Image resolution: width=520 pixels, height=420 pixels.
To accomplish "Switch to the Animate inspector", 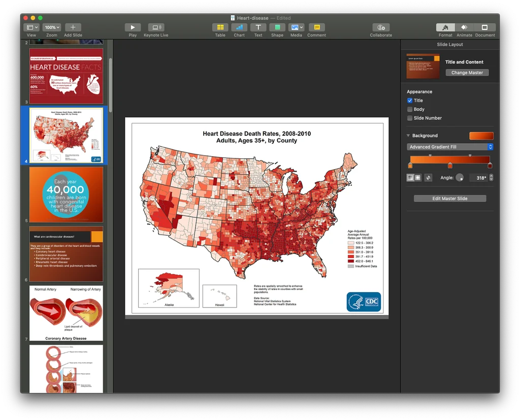I will click(464, 27).
